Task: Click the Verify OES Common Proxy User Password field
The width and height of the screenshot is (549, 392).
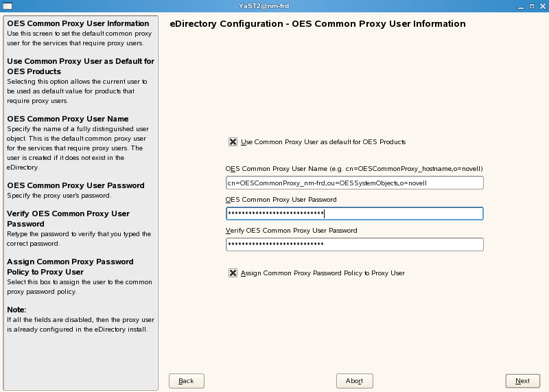Action: point(355,244)
